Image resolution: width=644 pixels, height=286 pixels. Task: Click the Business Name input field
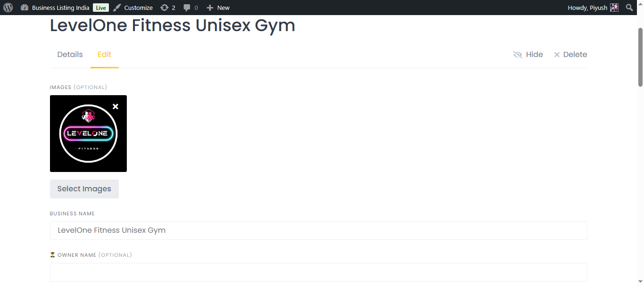click(x=318, y=230)
